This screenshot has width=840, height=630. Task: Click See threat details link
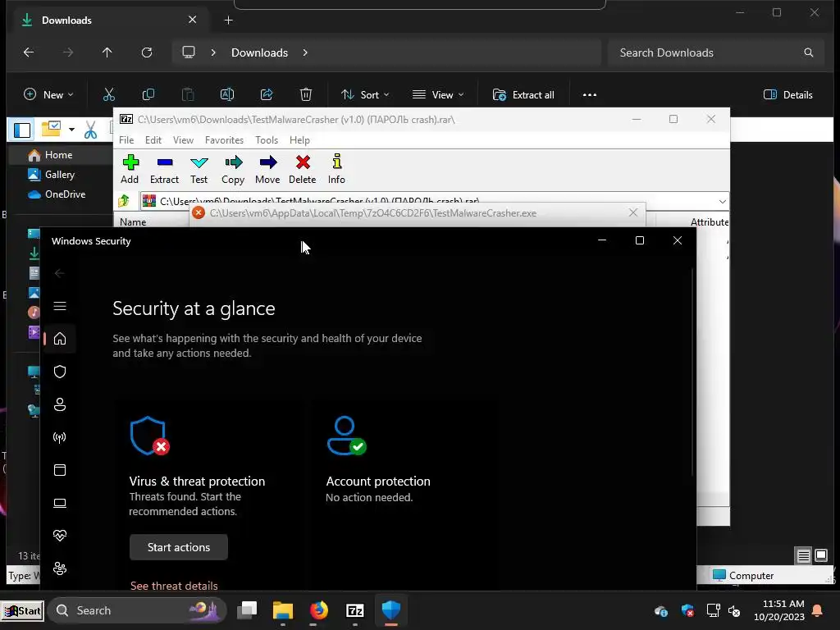click(x=174, y=586)
